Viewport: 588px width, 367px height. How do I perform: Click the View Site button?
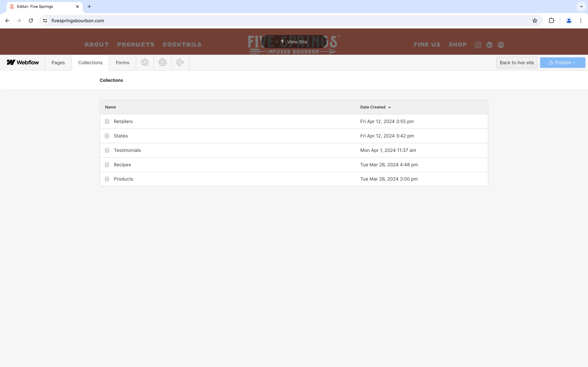(x=294, y=41)
